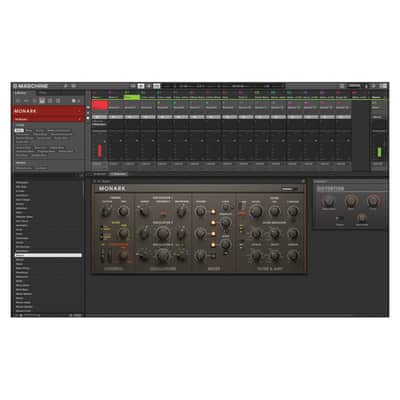Click the Monark master Tune knob
400x400 pixels.
click(x=123, y=211)
